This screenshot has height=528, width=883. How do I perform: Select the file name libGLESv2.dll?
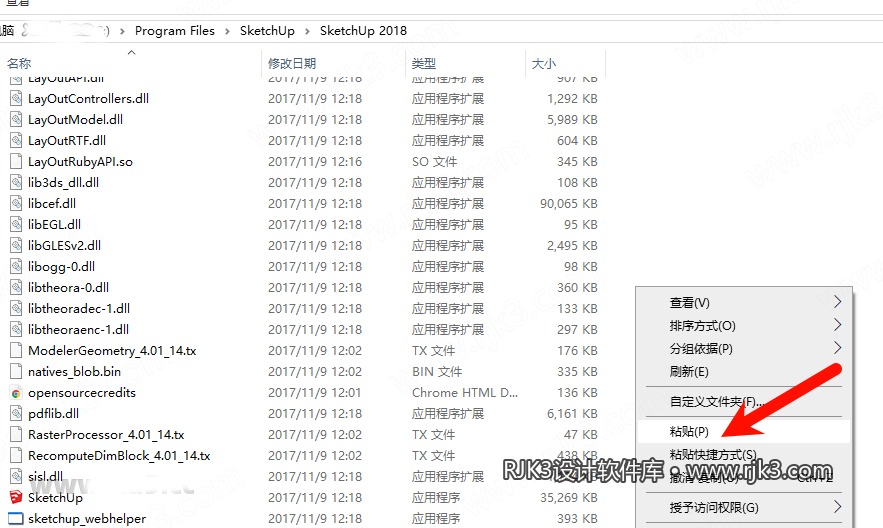[64, 245]
